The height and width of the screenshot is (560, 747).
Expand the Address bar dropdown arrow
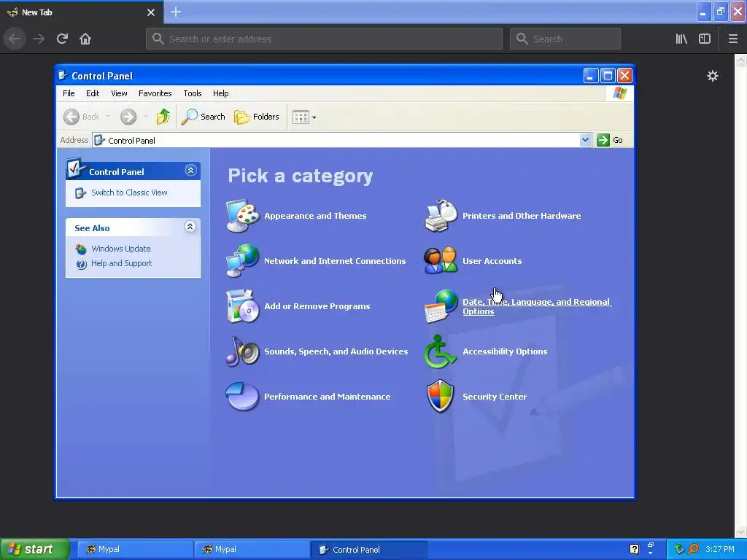586,140
